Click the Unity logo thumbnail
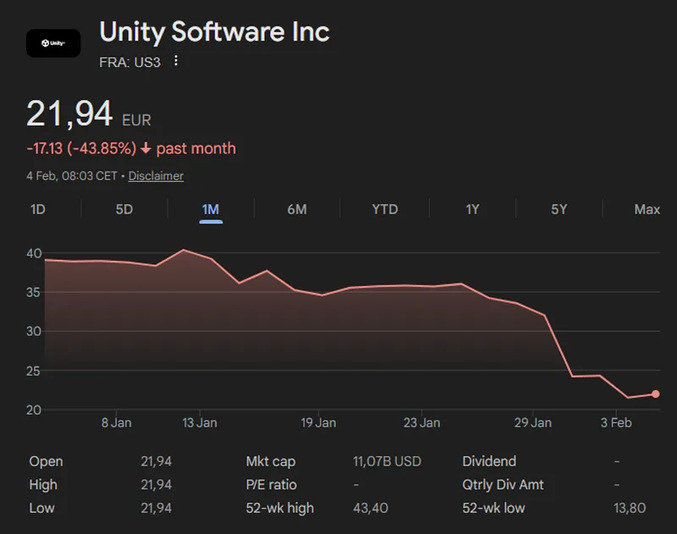This screenshot has height=534, width=677. pyautogui.click(x=53, y=43)
